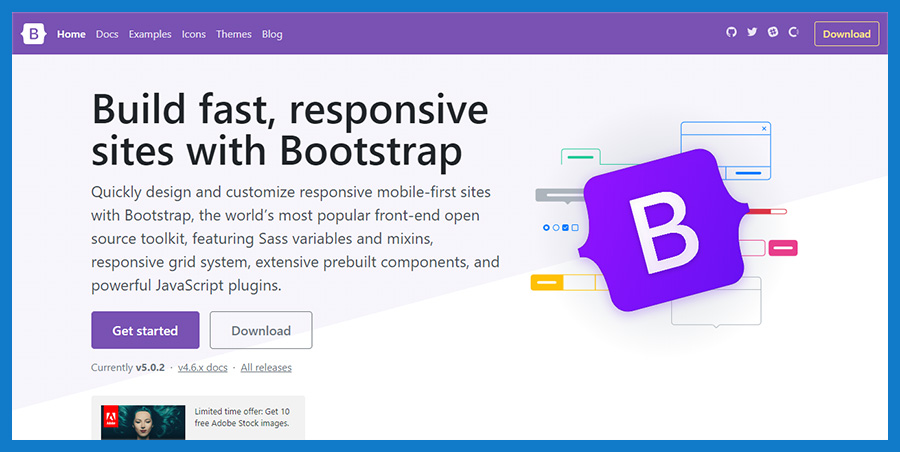900x452 pixels.
Task: Open the GitHub icon link
Action: tap(731, 32)
